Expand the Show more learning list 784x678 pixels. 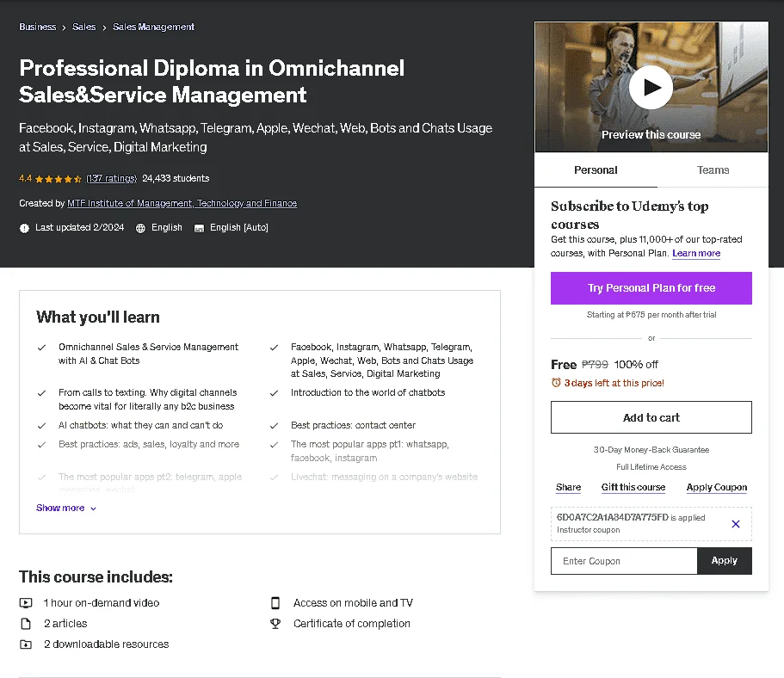tap(66, 508)
